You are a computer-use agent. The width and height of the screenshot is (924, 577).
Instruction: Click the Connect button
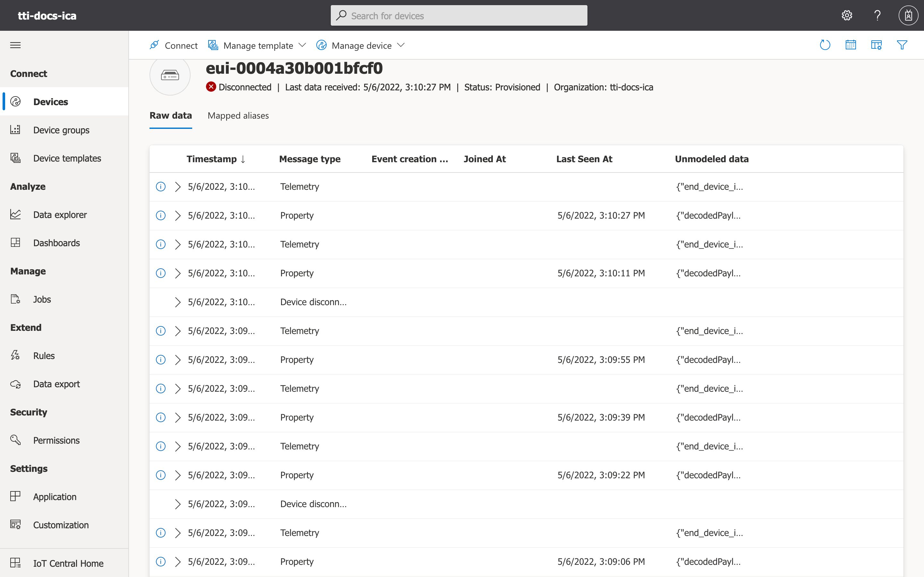point(174,46)
